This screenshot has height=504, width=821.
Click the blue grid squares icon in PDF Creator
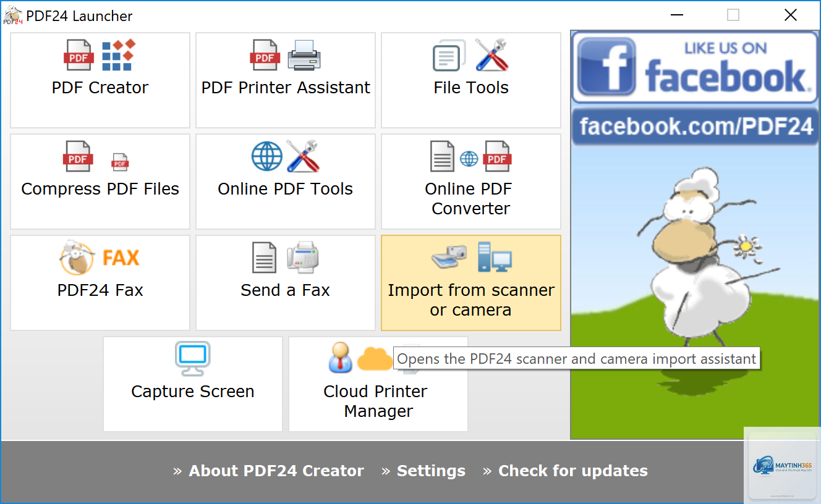[118, 55]
